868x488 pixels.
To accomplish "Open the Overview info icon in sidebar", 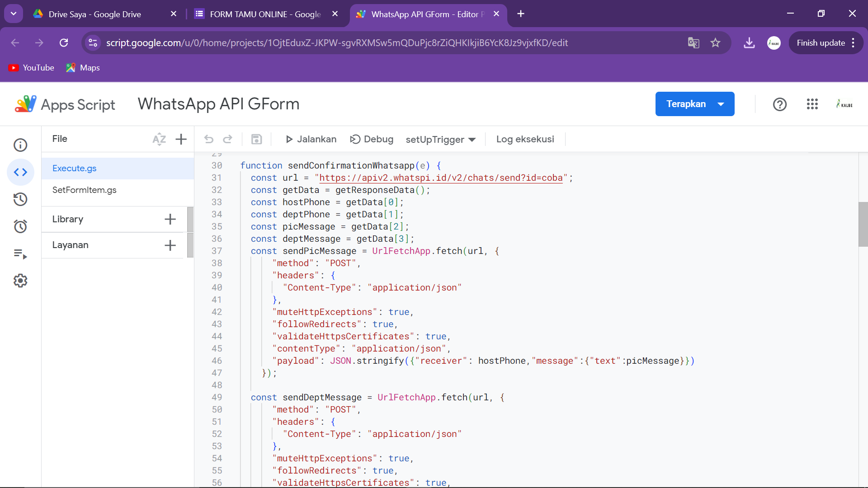I will pyautogui.click(x=20, y=145).
